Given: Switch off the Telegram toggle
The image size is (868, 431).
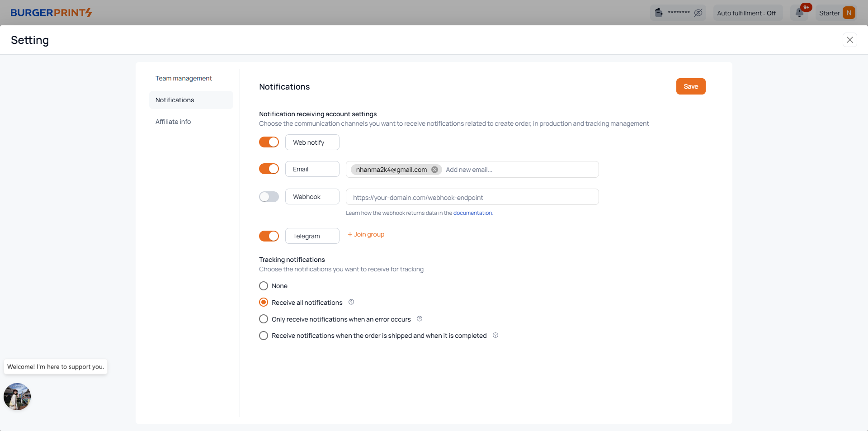Looking at the screenshot, I should (x=269, y=236).
